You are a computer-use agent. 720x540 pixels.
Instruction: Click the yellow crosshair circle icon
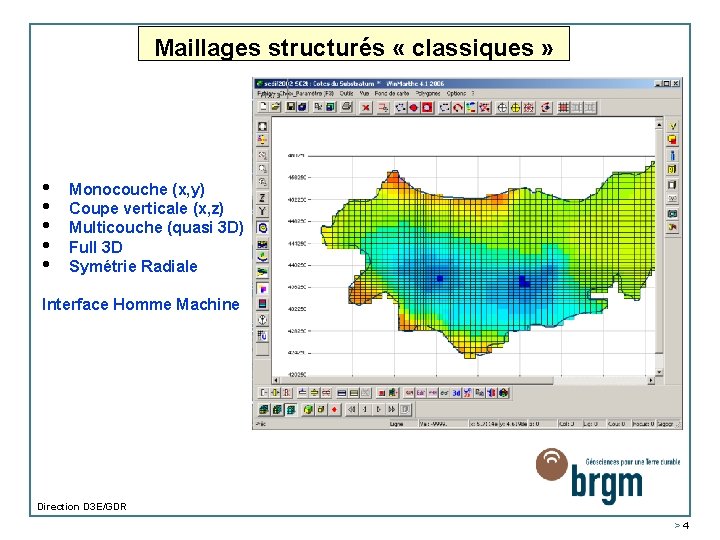(516, 108)
